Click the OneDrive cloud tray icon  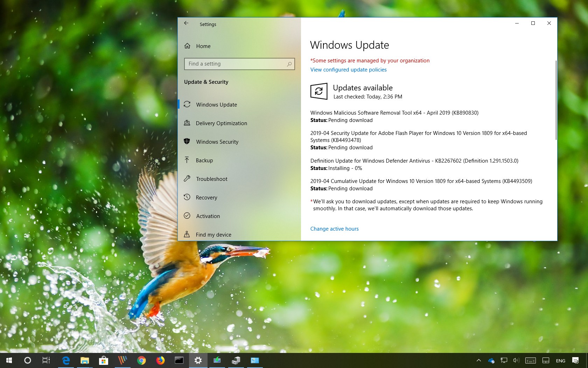pos(491,361)
